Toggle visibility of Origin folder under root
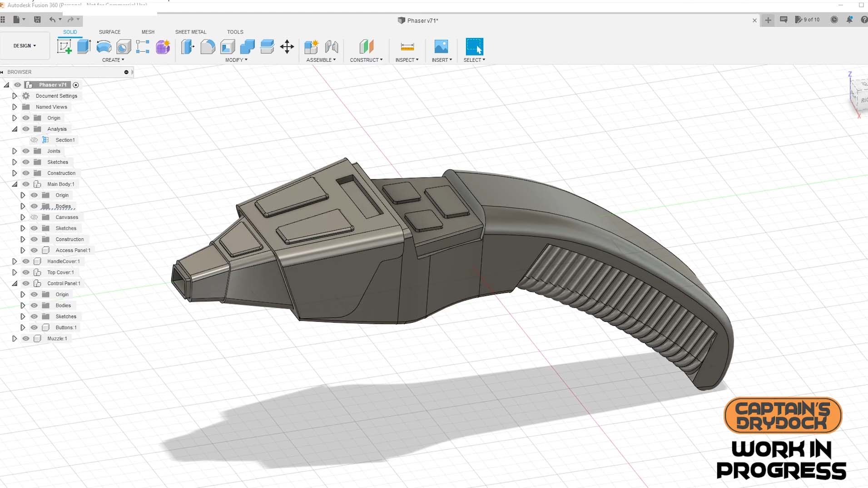The height and width of the screenshot is (488, 868). pos(26,118)
